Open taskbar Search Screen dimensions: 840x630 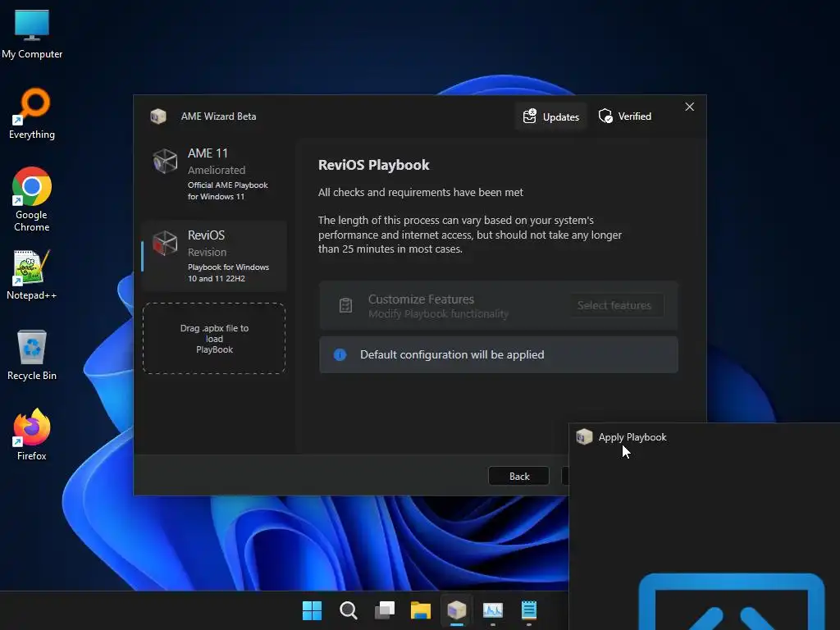pos(348,610)
